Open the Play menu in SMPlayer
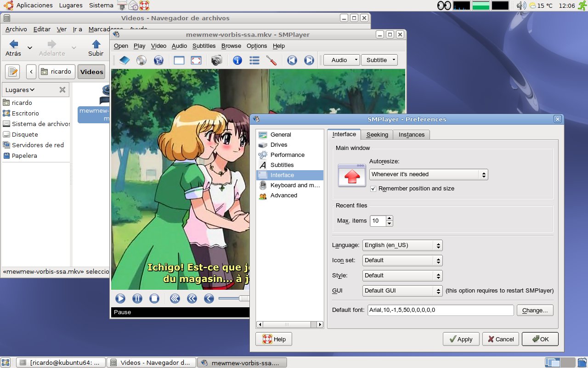The height and width of the screenshot is (368, 588). tap(140, 46)
